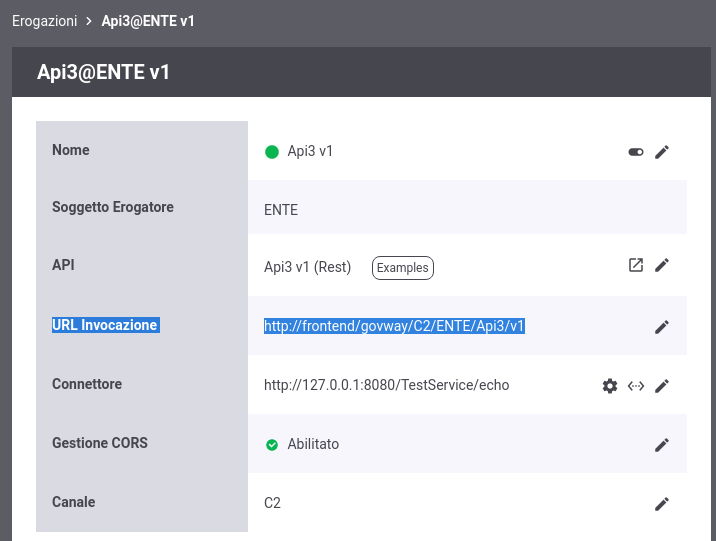Toggle the enable switch in the Nome row
The image size is (716, 541).
click(636, 152)
